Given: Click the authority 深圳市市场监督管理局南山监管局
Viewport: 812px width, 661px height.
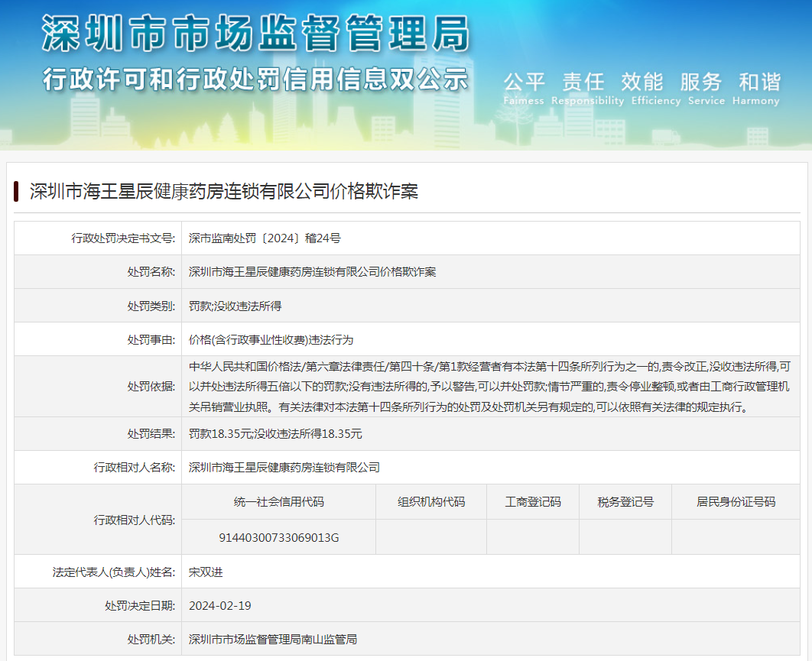Looking at the screenshot, I should [x=273, y=640].
